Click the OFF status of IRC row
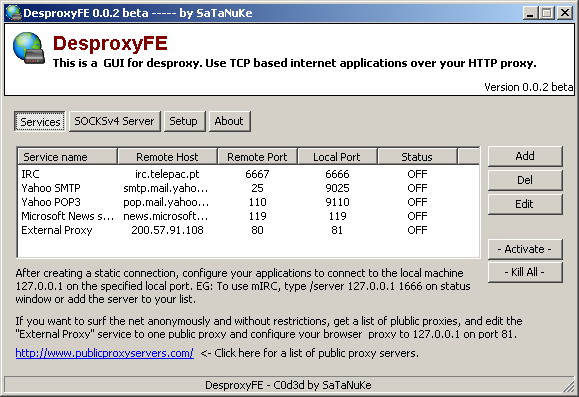The height and width of the screenshot is (397, 579). [x=417, y=174]
